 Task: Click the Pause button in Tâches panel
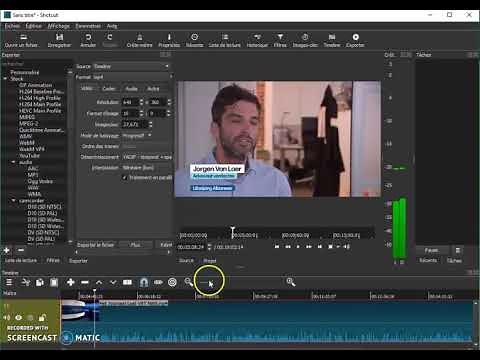(431, 250)
